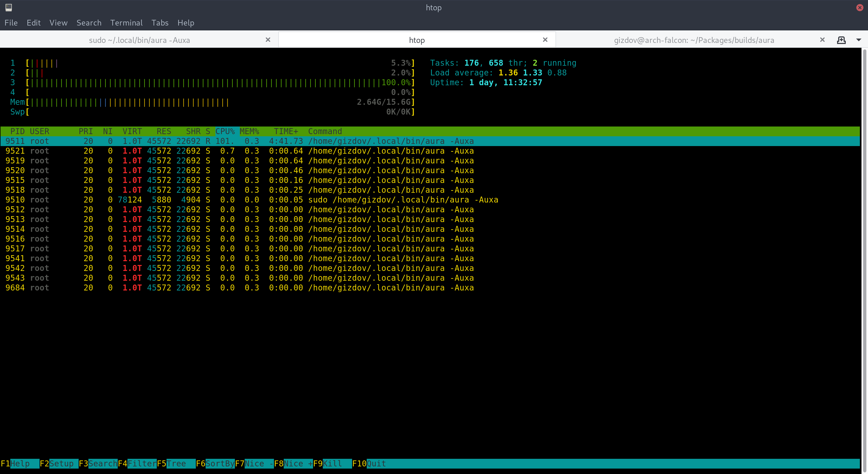Switch to the sudo ~/.local/bin/aura -Auxa tab
868x474 pixels.
[x=139, y=40]
